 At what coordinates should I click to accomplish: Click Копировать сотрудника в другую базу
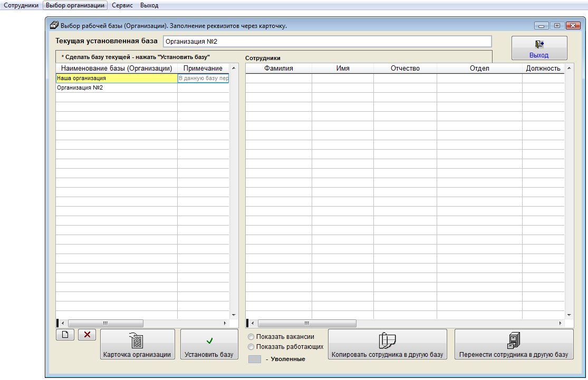[387, 344]
